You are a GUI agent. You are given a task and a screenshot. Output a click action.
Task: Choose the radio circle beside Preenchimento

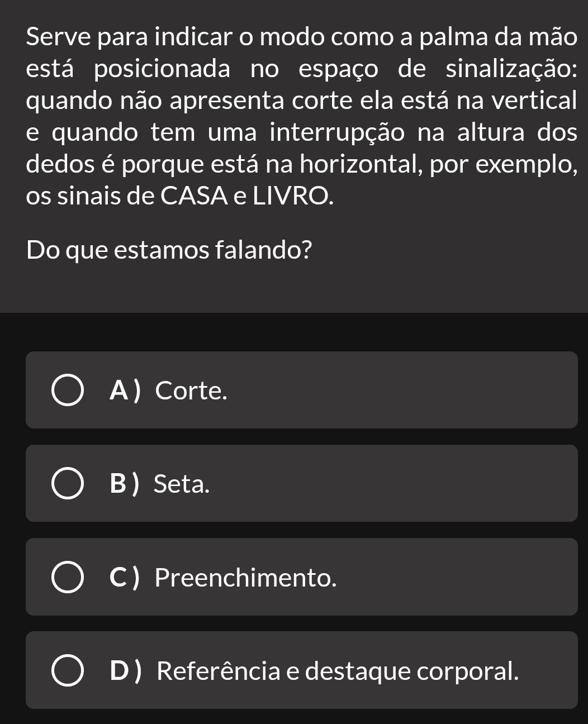point(69,578)
